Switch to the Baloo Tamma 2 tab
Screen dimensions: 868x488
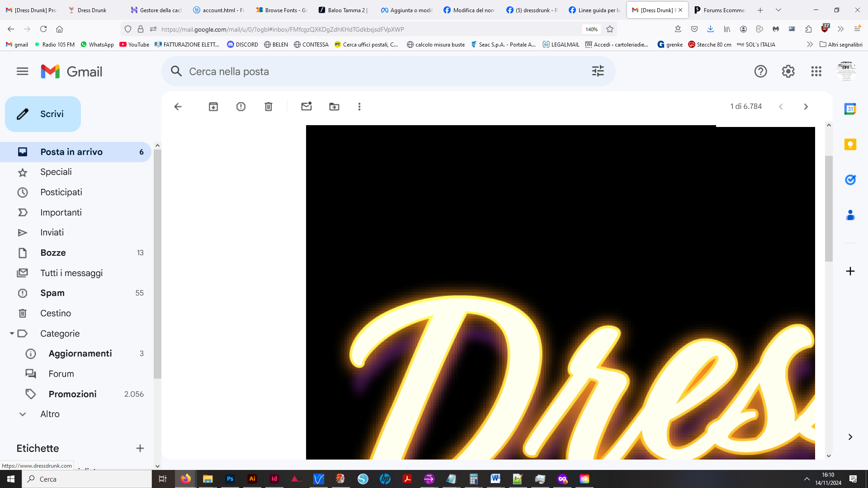coord(344,10)
